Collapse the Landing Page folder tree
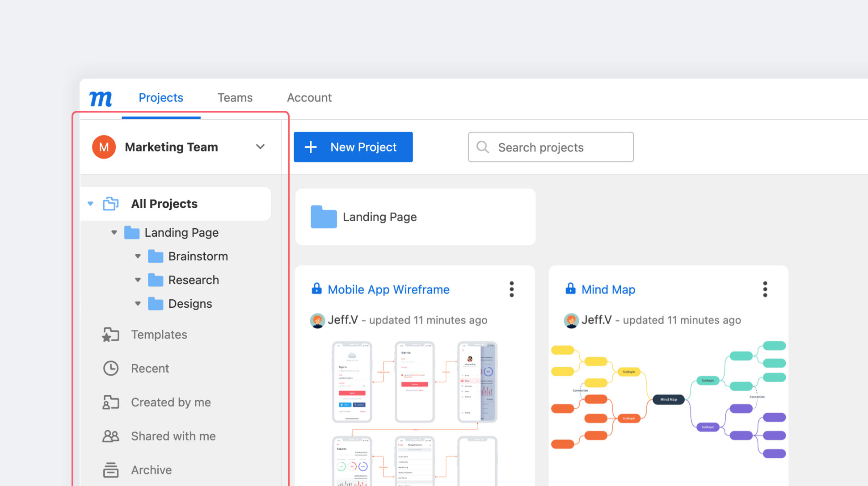The height and width of the screenshot is (486, 868). click(x=114, y=232)
